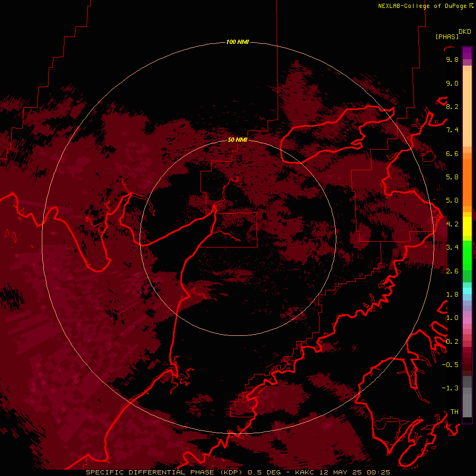Click the 5.0 value on the color scale

click(x=452, y=200)
